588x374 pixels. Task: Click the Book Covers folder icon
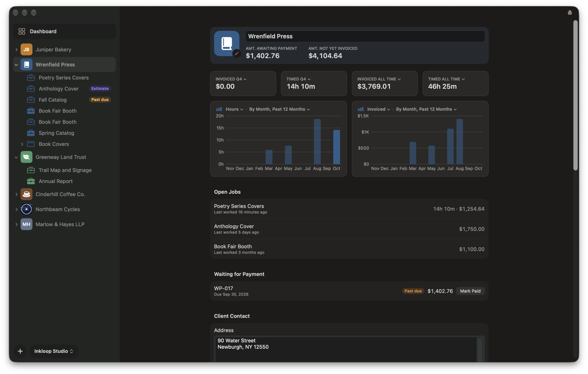click(31, 144)
